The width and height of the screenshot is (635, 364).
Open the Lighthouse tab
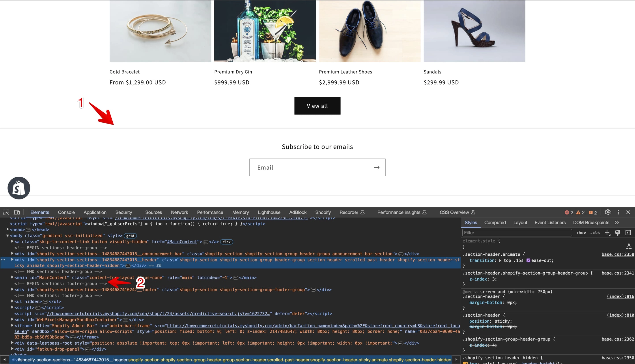[x=269, y=212]
